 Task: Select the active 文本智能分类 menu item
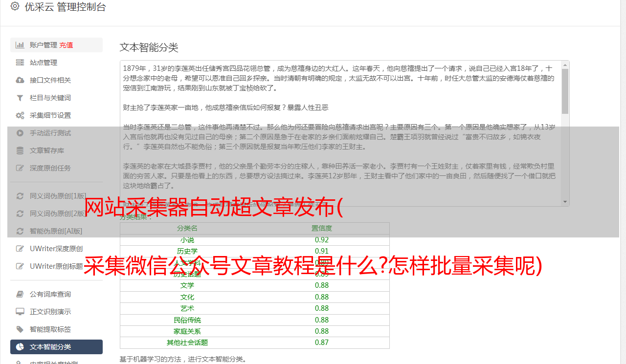coord(56,347)
